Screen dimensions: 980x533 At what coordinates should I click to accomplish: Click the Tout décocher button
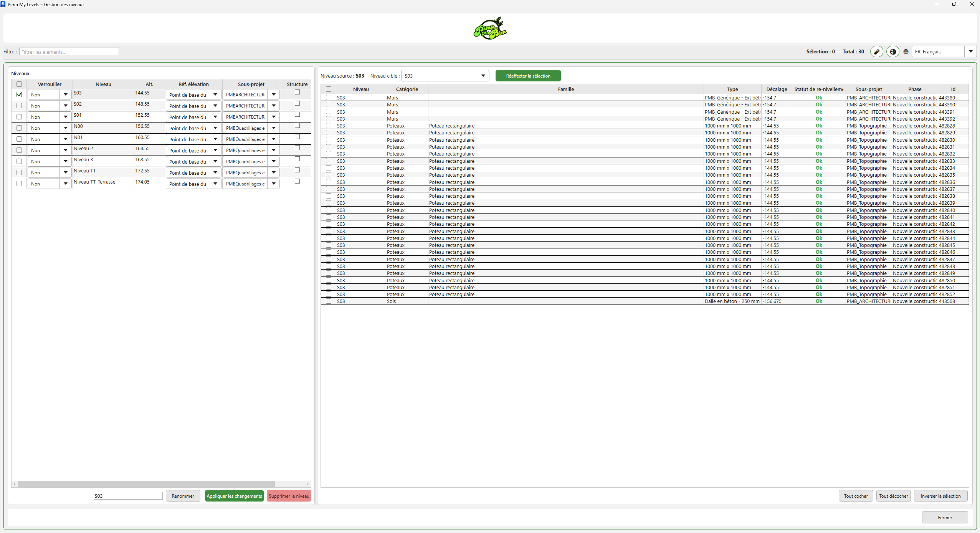(894, 496)
